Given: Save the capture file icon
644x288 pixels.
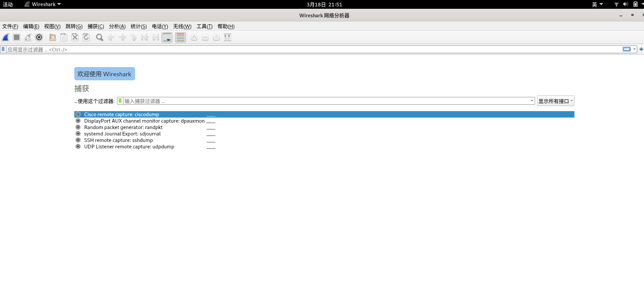Looking at the screenshot, I should point(64,37).
